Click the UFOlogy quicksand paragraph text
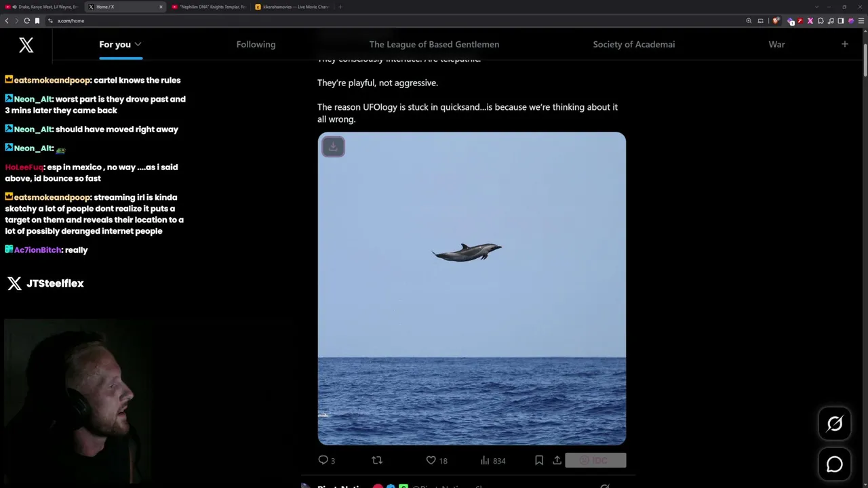This screenshot has height=488, width=868. (x=468, y=113)
